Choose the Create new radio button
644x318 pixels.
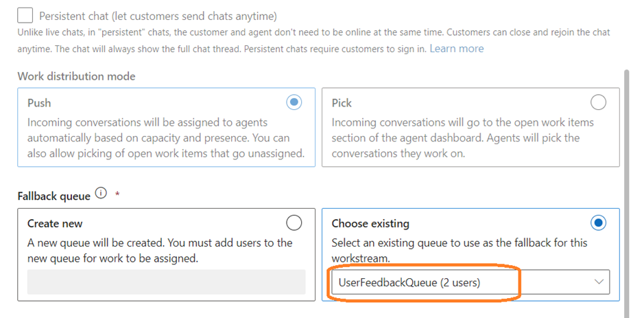point(294,223)
